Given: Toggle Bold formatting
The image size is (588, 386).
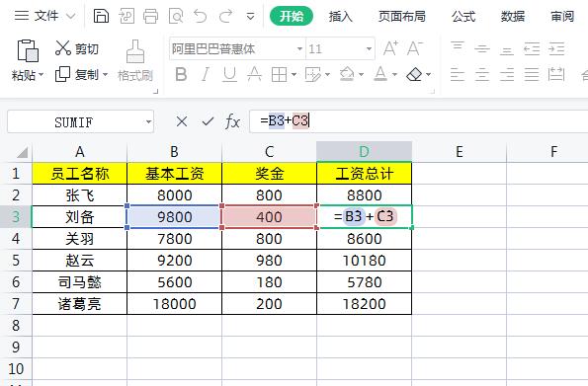Looking at the screenshot, I should pos(181,74).
